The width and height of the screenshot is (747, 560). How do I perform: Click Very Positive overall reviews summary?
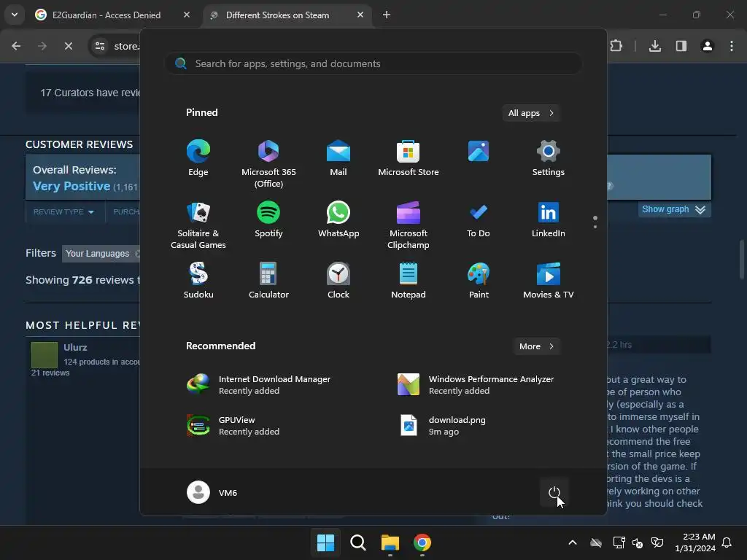pyautogui.click(x=71, y=186)
